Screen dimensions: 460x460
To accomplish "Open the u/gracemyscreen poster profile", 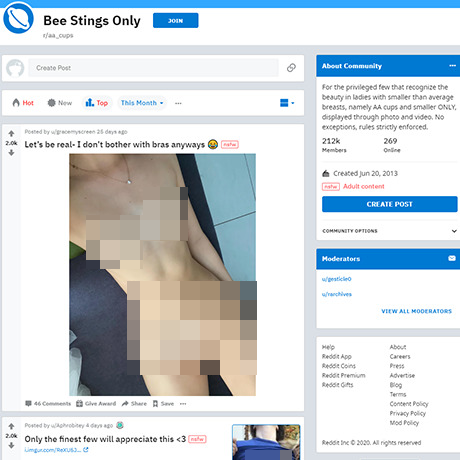I will pyautogui.click(x=73, y=132).
